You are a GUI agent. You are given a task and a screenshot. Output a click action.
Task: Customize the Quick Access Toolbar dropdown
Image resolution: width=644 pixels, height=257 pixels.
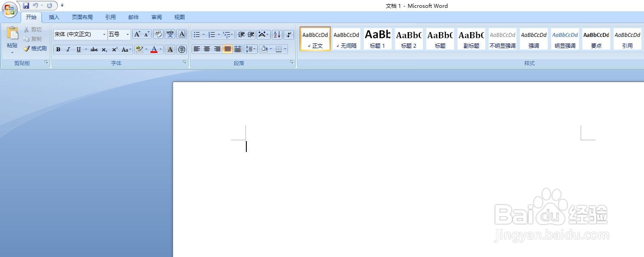click(62, 6)
